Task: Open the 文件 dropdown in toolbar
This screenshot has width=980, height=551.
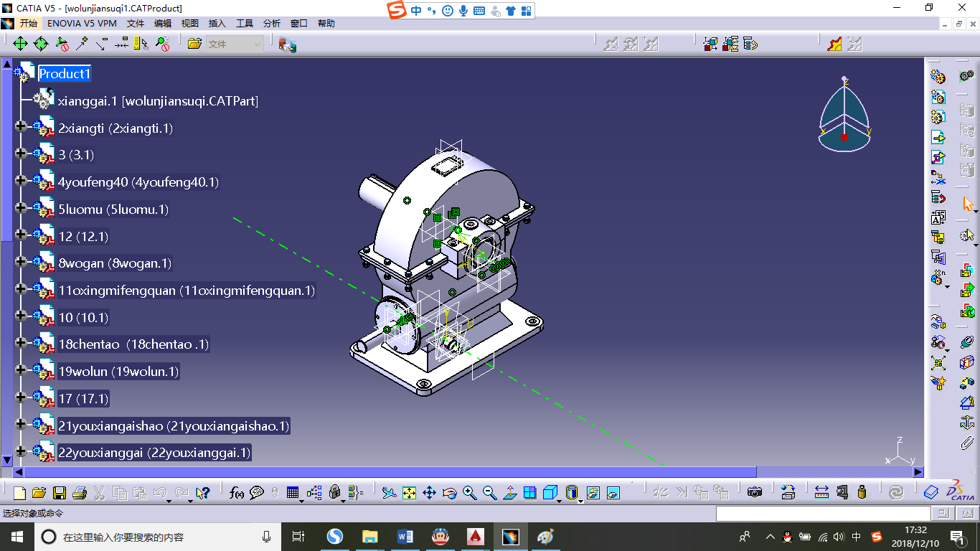Action: click(x=235, y=44)
